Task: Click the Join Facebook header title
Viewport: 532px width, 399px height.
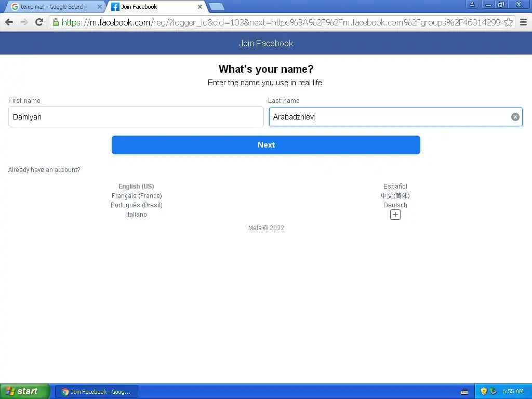Action: pos(266,44)
